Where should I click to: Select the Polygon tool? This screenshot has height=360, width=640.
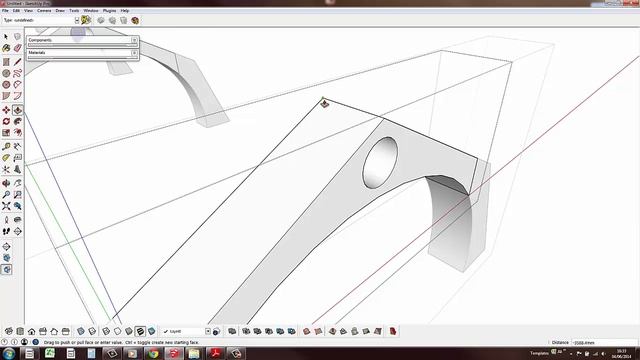click(x=6, y=85)
